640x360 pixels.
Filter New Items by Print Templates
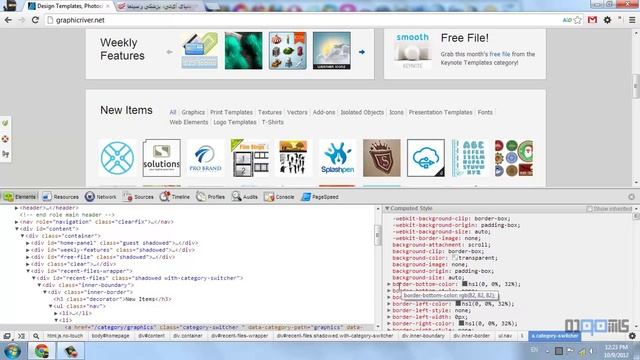click(x=231, y=112)
